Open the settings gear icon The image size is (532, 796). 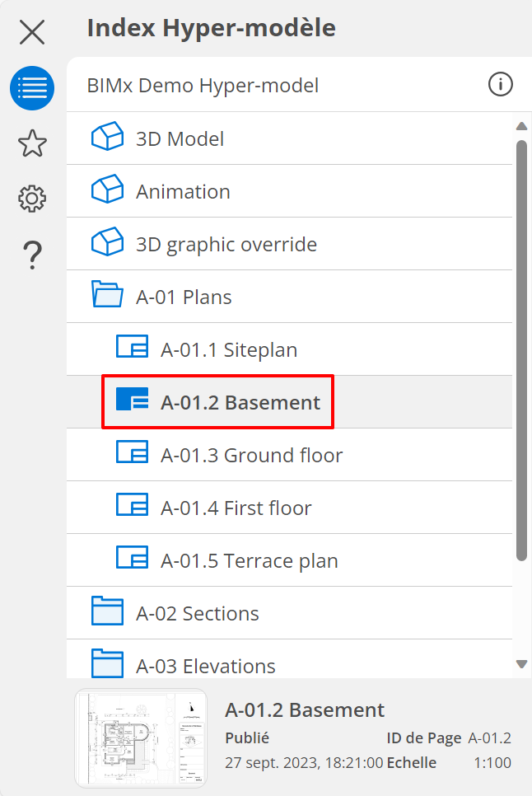point(32,199)
